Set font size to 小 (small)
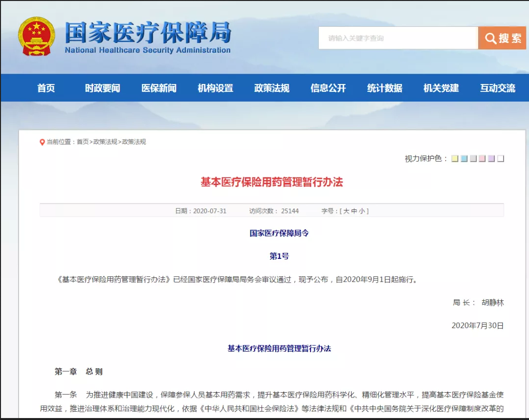The width and height of the screenshot is (529, 420). tap(362, 211)
